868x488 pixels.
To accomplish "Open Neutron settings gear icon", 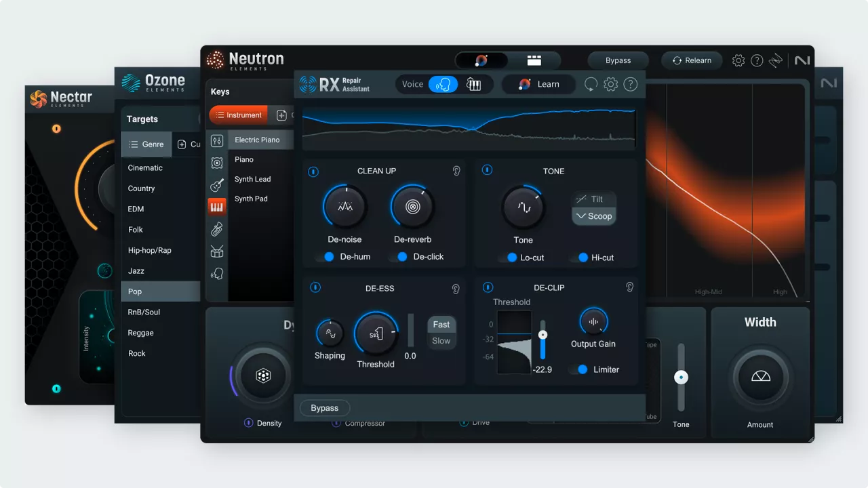I will coord(738,60).
